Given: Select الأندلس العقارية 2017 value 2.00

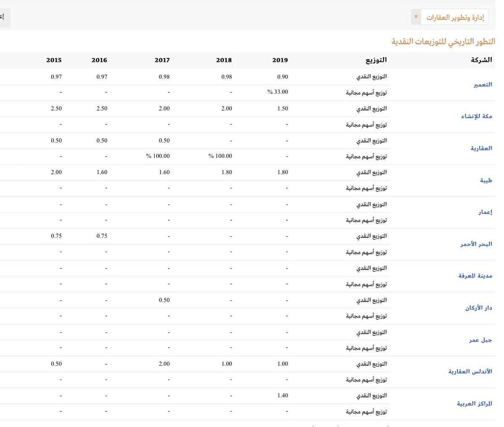Looking at the screenshot, I should click(x=164, y=364).
